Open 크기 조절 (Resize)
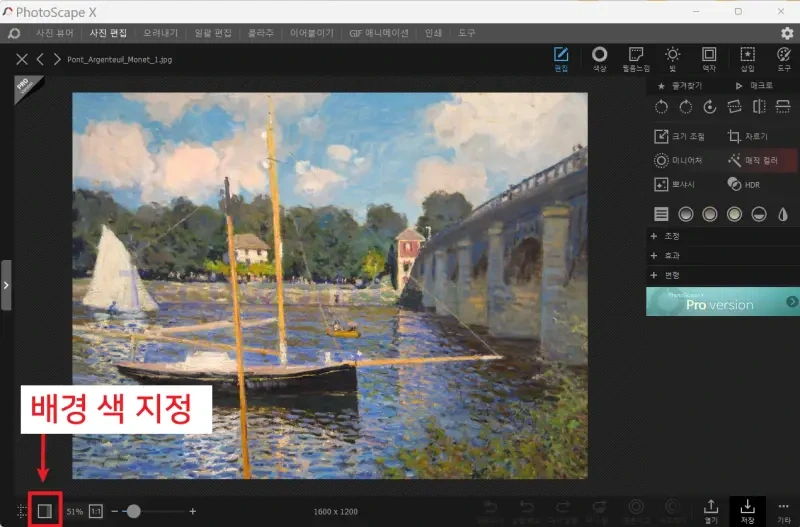This screenshot has width=800, height=527. (679, 136)
